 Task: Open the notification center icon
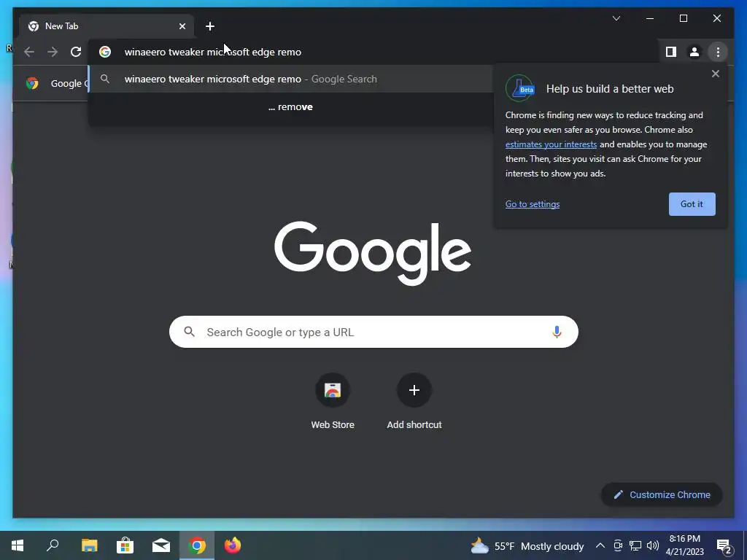[x=724, y=546]
